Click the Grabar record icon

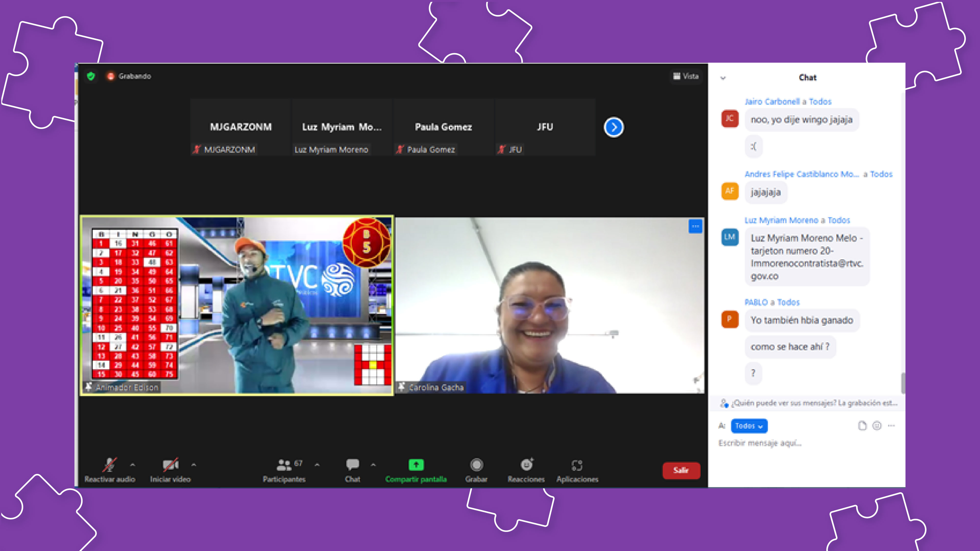click(476, 465)
